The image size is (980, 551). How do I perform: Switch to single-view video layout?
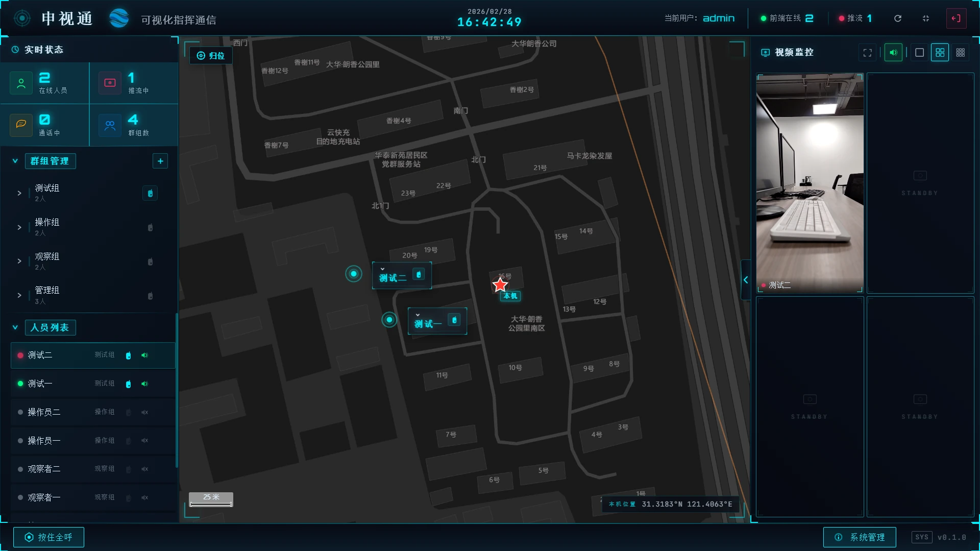tap(919, 53)
